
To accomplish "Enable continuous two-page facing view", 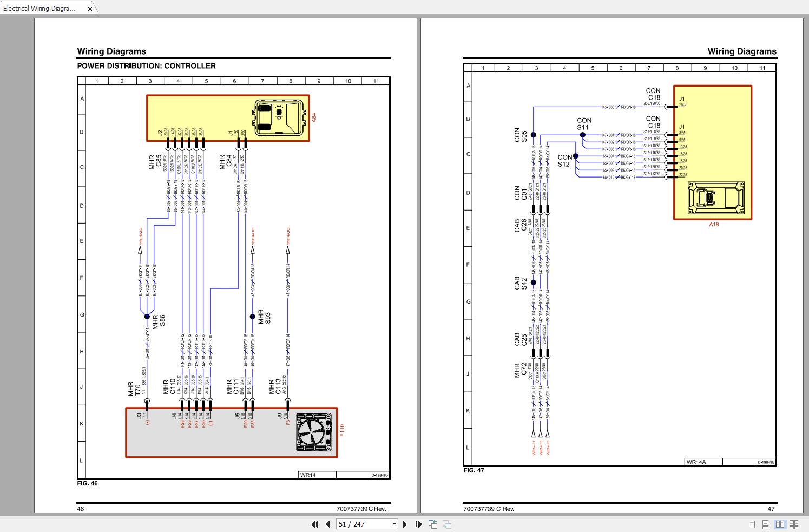I will 794,524.
